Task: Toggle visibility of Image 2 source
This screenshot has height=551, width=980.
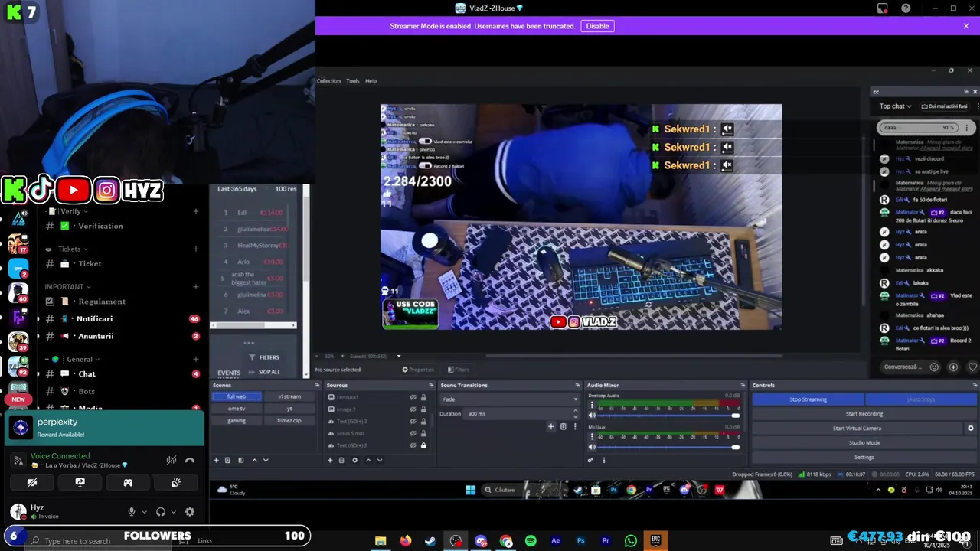Action: (x=413, y=409)
